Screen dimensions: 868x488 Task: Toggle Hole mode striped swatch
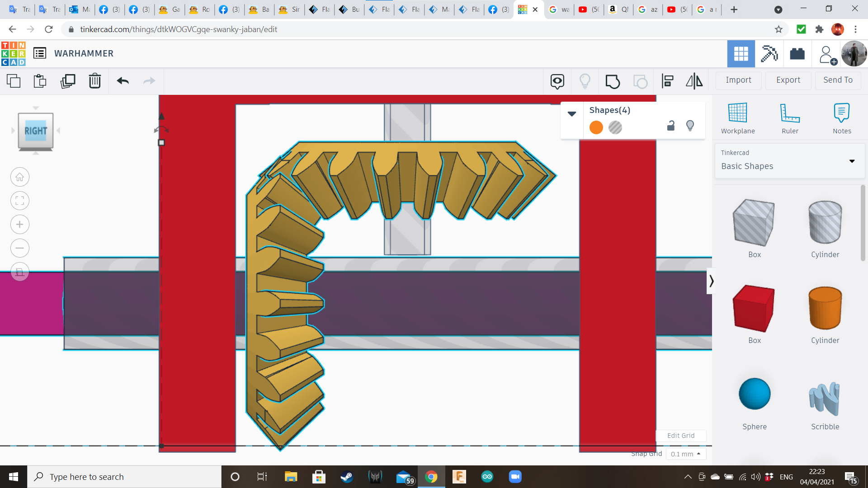click(615, 127)
